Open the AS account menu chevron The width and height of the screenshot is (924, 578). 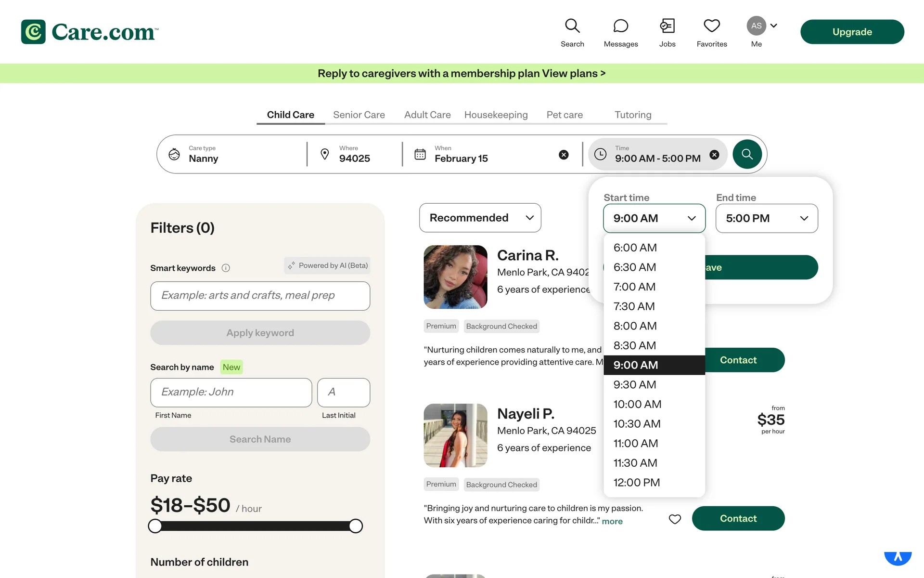click(x=773, y=26)
